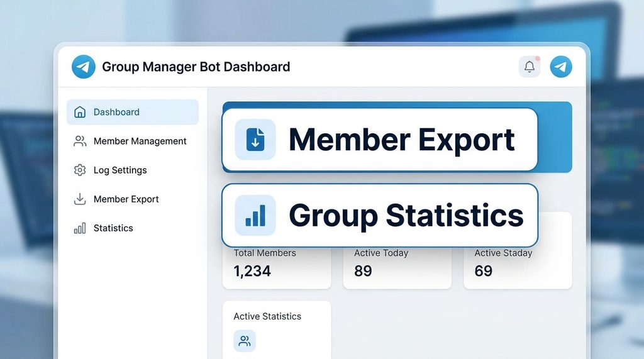Click the people icon beside Member Management
Image resolution: width=644 pixels, height=359 pixels.
pos(80,141)
